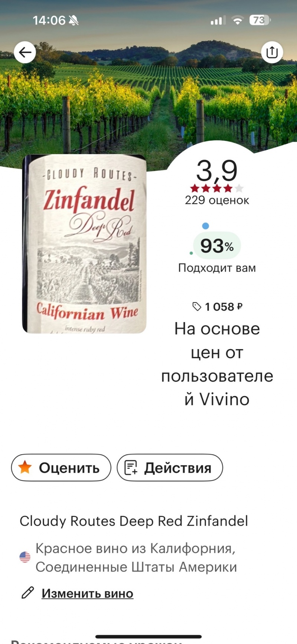Tap the 1 058 ₽ price
The width and height of the screenshot is (297, 644).
tap(223, 307)
